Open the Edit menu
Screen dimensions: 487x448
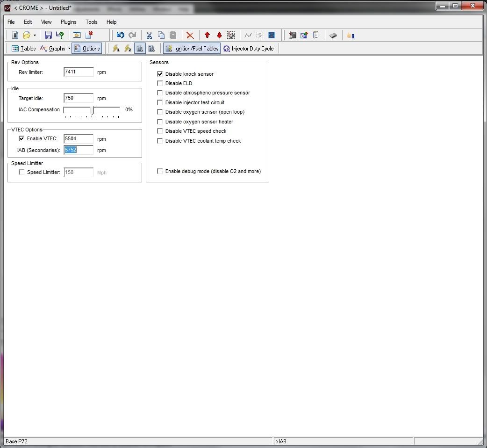click(28, 22)
